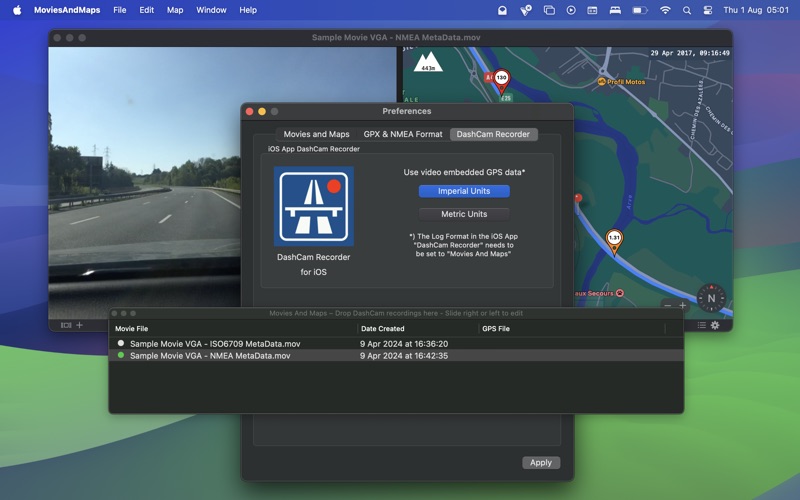Click the Secours label on the map

(593, 293)
